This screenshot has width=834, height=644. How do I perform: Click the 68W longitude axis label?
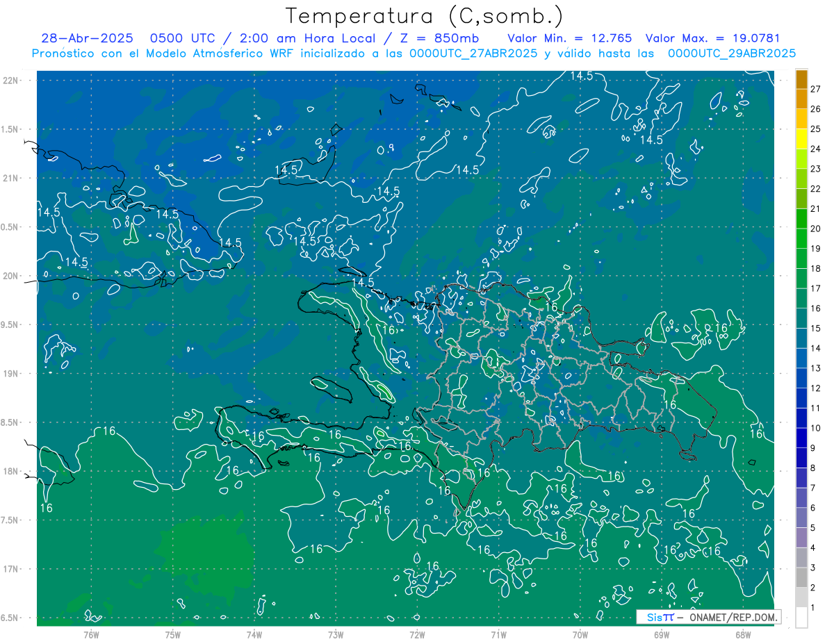click(743, 634)
